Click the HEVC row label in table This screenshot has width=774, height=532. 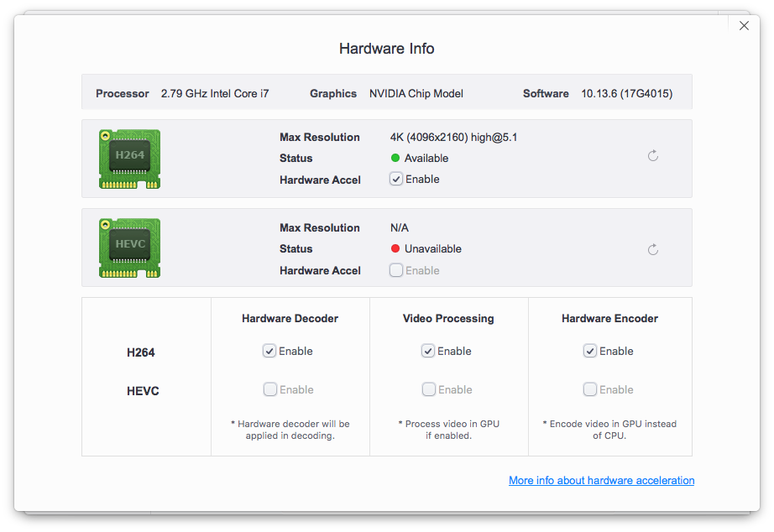pyautogui.click(x=143, y=391)
